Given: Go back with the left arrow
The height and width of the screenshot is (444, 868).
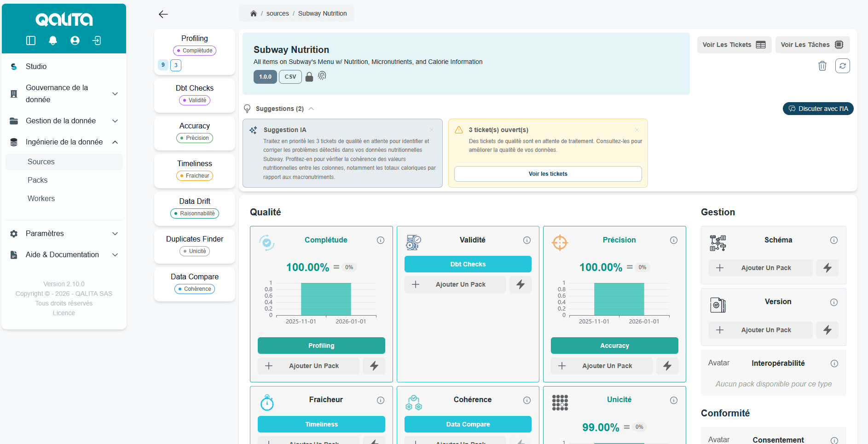Looking at the screenshot, I should coord(163,14).
